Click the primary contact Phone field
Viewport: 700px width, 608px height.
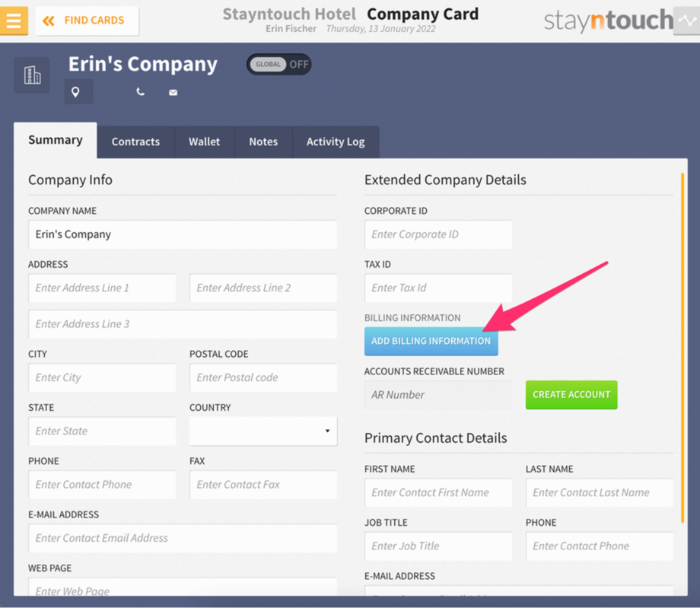tap(600, 546)
